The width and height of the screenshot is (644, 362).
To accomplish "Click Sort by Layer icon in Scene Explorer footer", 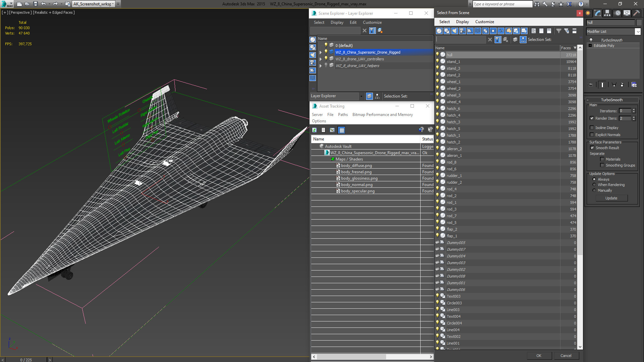I will 369,96.
